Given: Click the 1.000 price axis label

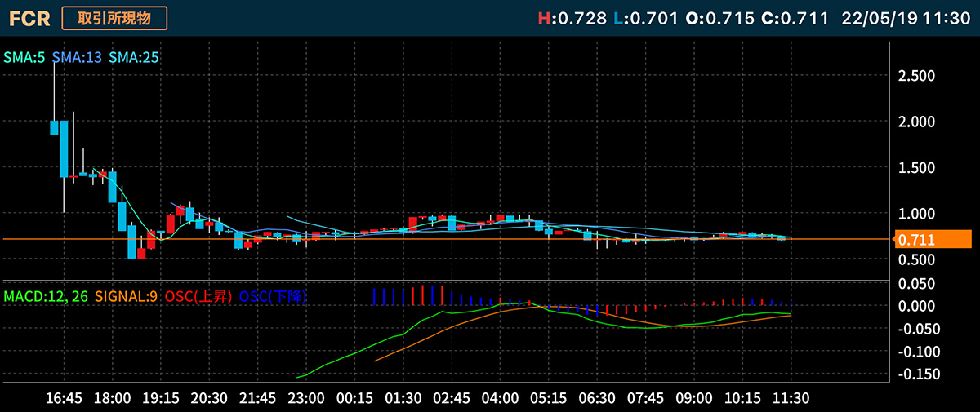Looking at the screenshot, I should point(915,213).
